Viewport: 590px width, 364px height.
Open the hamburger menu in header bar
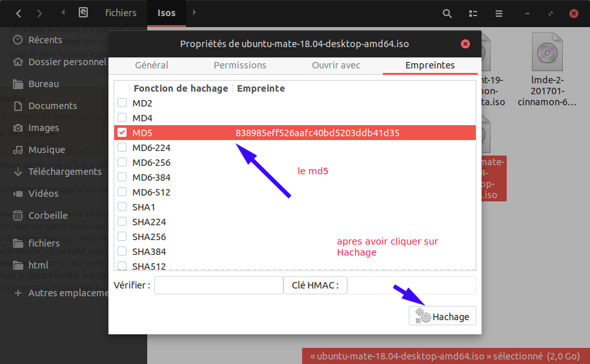[499, 14]
